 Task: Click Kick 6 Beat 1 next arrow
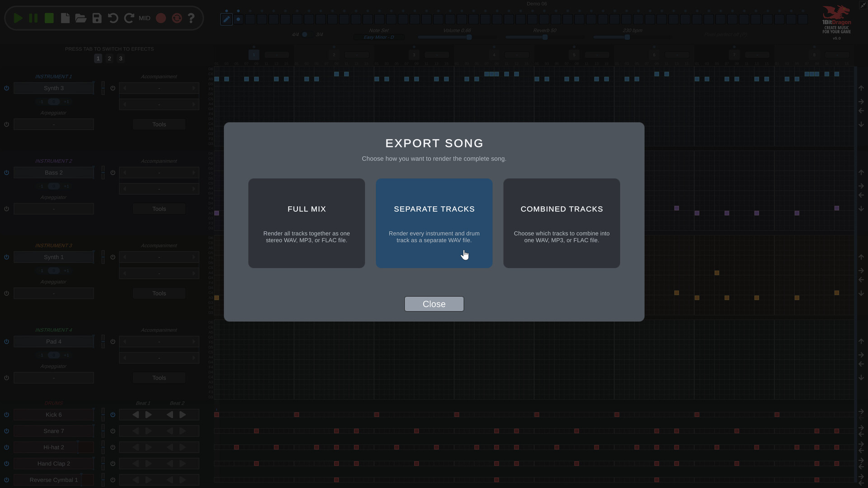click(149, 415)
